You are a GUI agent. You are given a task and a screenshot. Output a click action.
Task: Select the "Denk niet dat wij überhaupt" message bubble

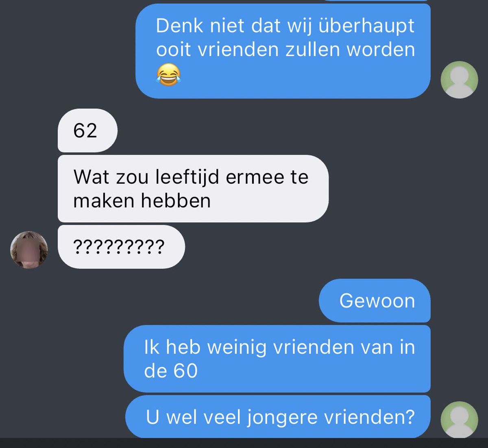point(283,51)
